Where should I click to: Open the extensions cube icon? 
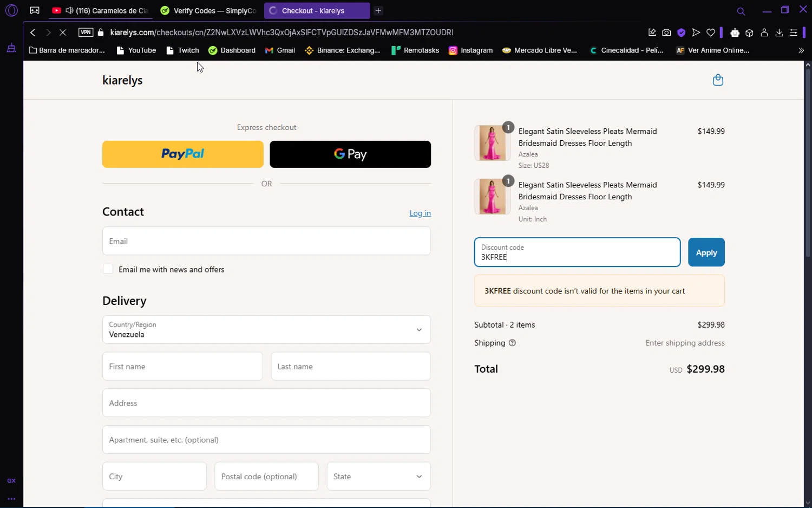click(x=750, y=32)
